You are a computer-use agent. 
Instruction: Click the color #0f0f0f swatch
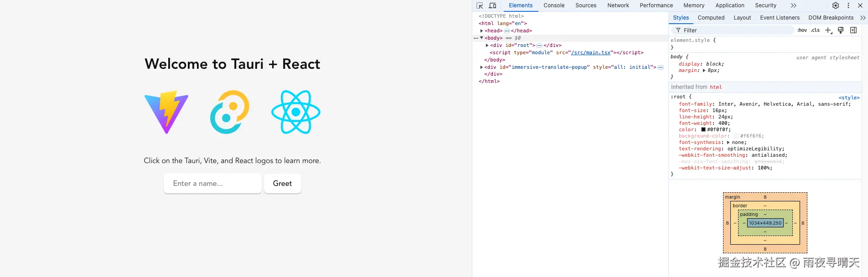pyautogui.click(x=703, y=130)
